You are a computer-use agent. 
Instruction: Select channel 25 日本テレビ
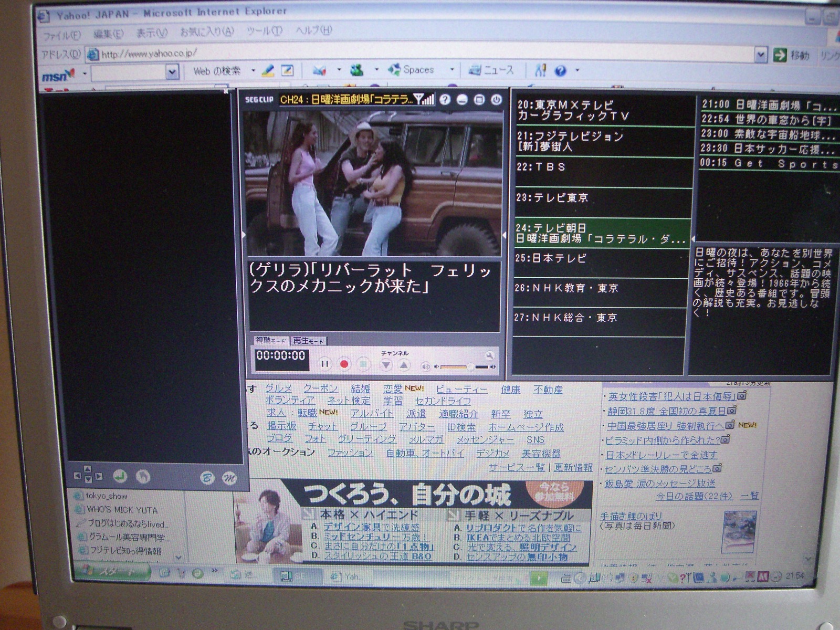point(601,264)
